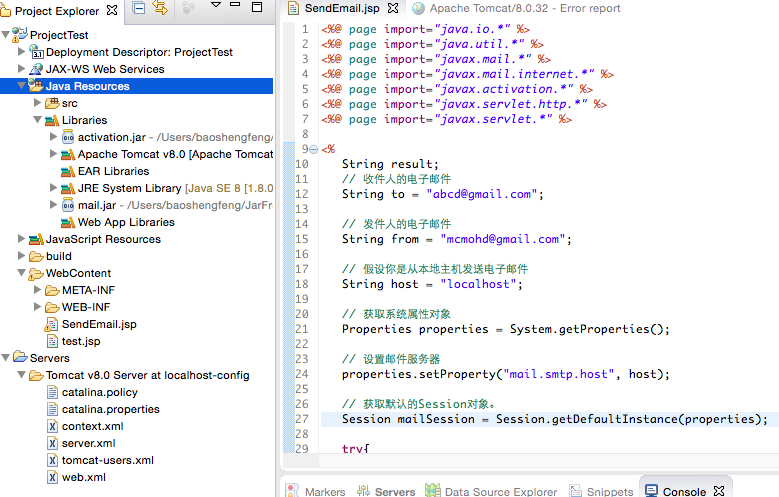Expand the build folder

tap(21, 255)
